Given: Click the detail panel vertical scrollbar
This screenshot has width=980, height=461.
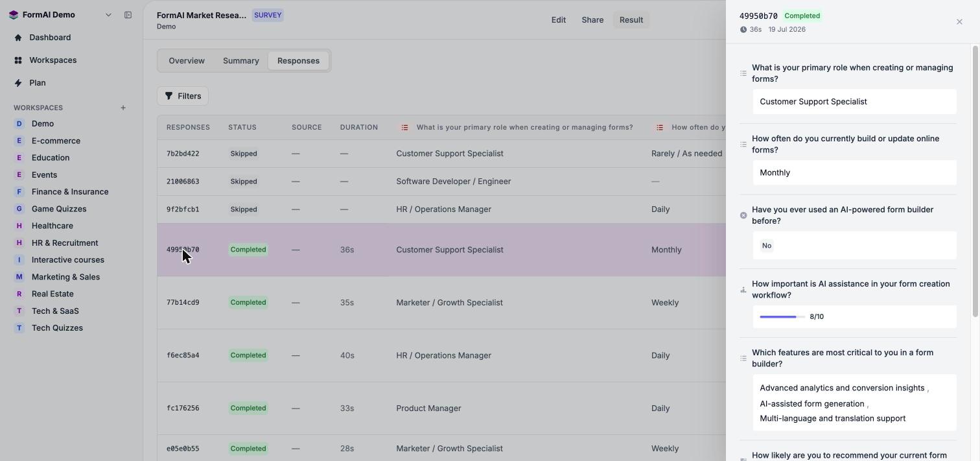Looking at the screenshot, I should [974, 182].
